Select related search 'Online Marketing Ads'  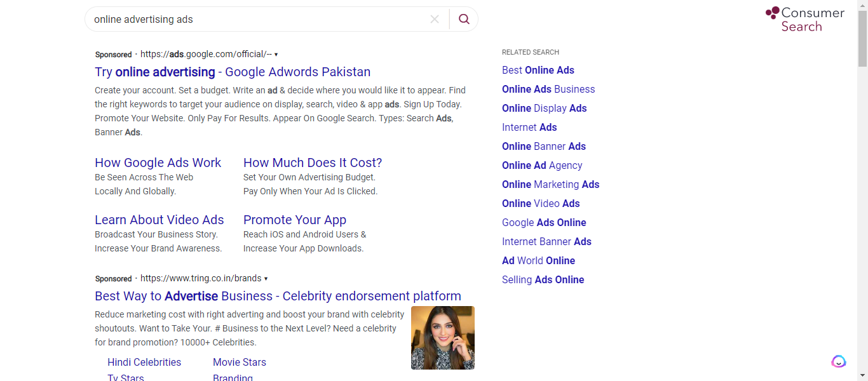pyautogui.click(x=551, y=184)
